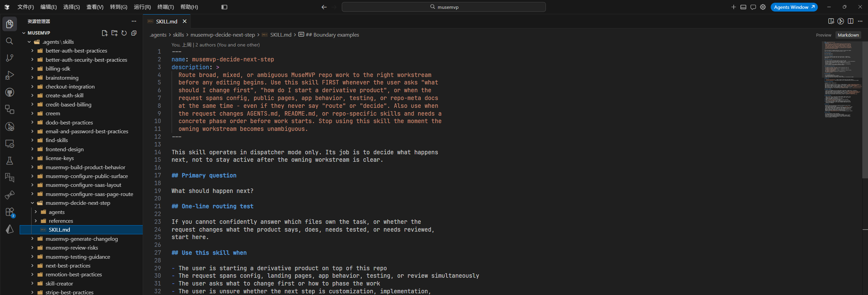868x295 pixels.
Task: Click the musemvp-decide-next-step breadcrumb
Action: pos(223,35)
